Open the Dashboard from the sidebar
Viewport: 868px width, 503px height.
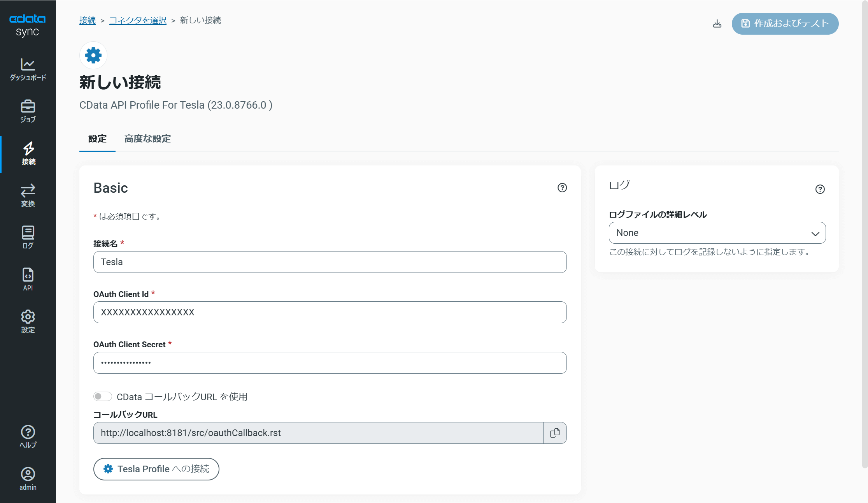pos(28,69)
